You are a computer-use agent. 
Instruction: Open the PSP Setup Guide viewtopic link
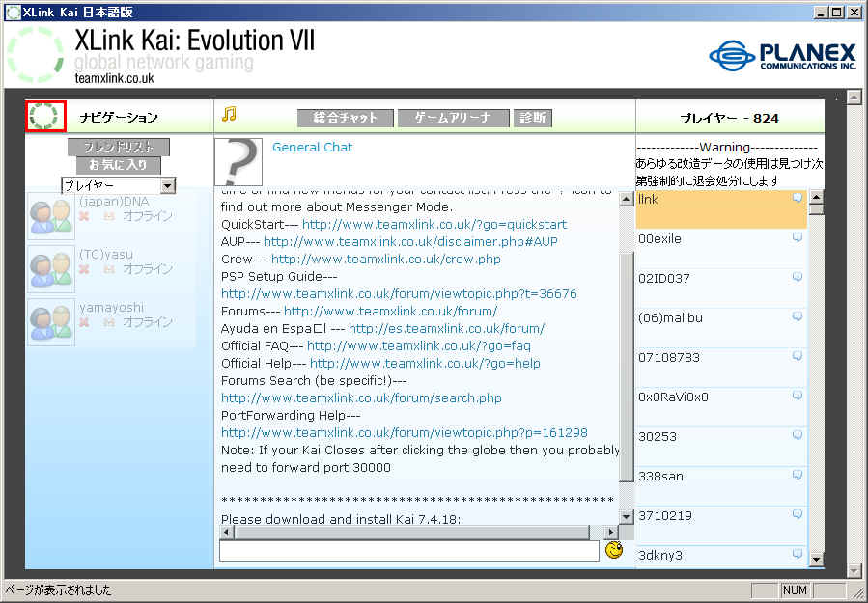[x=399, y=293]
